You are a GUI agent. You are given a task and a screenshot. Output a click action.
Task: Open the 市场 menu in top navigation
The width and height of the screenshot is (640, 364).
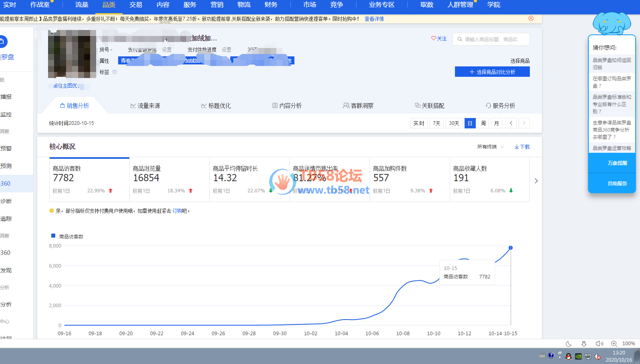click(309, 5)
